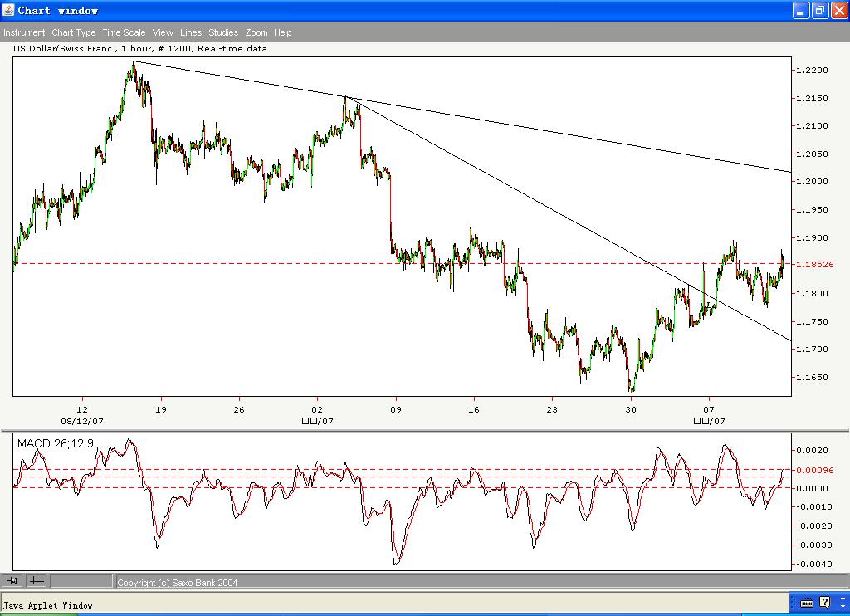Open the language bar keyboard icon
Image resolution: width=850 pixels, height=616 pixels.
point(807,603)
